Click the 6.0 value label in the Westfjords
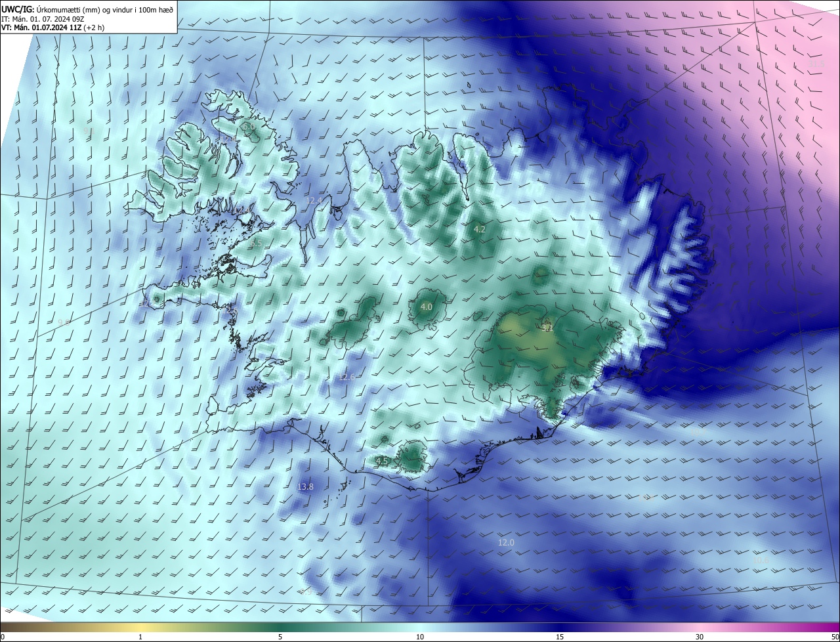Screen dimensions: 840x642 (x=248, y=126)
